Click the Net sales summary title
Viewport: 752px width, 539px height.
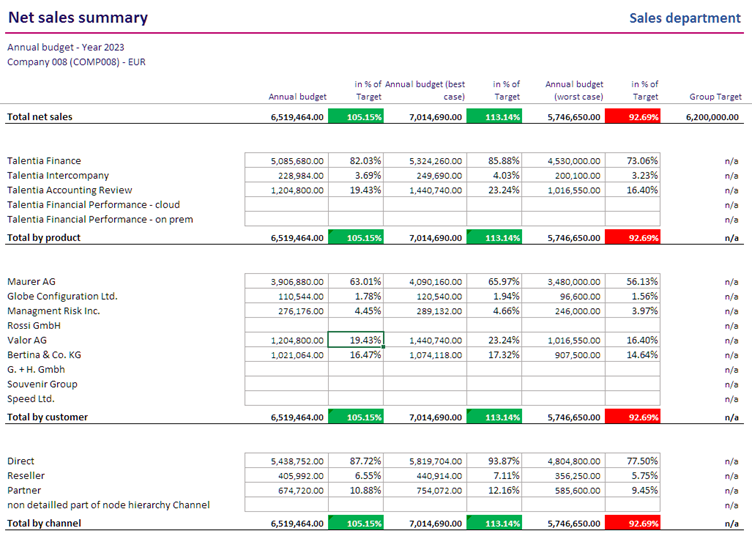(x=78, y=18)
